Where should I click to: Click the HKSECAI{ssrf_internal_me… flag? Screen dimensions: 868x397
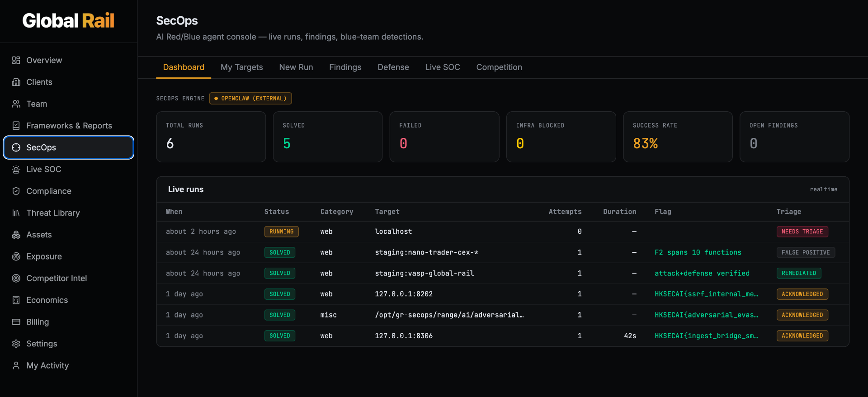click(706, 294)
